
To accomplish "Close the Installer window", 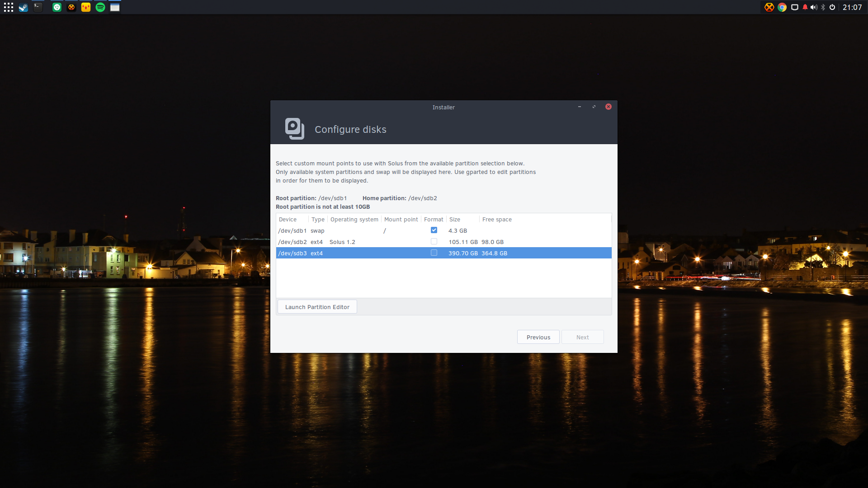I will (609, 107).
